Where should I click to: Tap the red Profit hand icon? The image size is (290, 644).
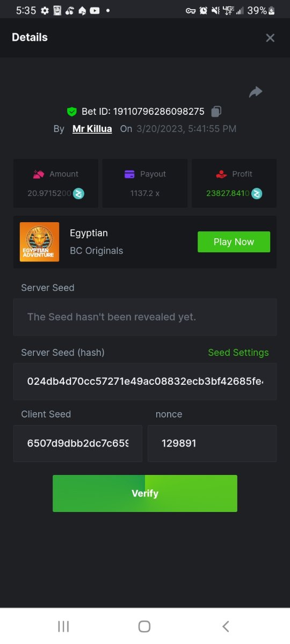221,174
